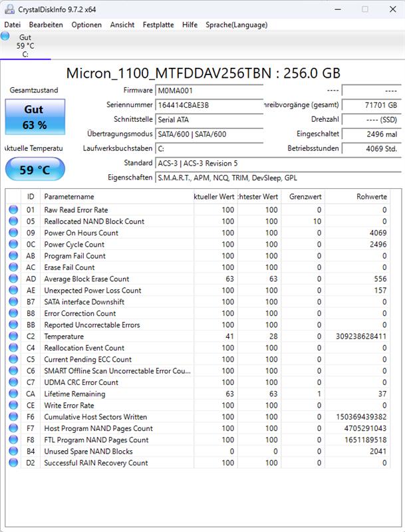Click status icon for Host Program NAND Pages Count
405x532 pixels.
point(13,428)
